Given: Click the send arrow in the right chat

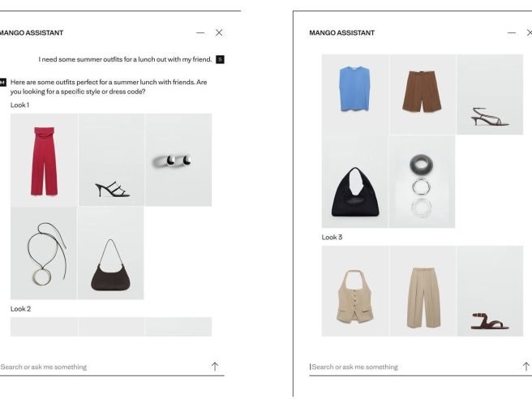Looking at the screenshot, I should 526,367.
